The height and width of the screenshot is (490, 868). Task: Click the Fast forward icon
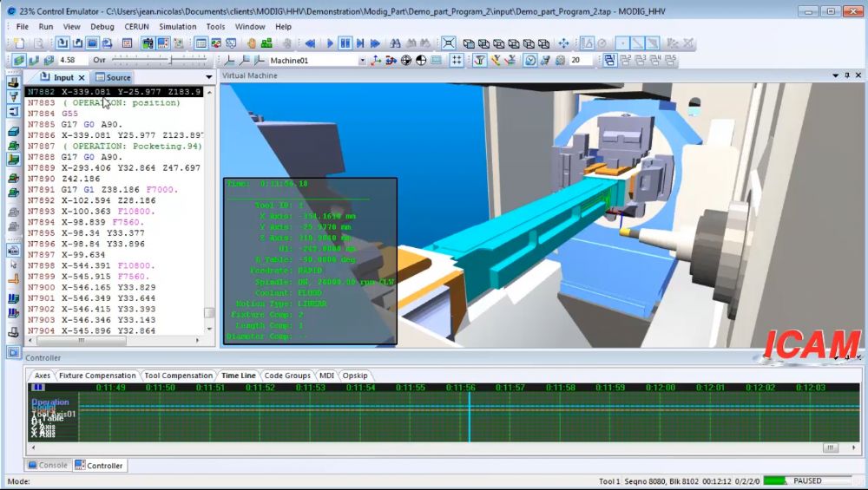point(375,43)
